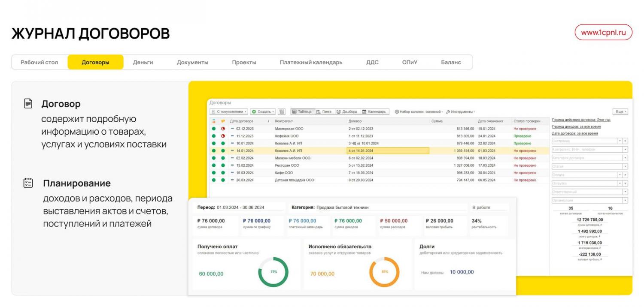644x307 pixels.
Task: Click the Период действия договора: Этот год link
Action: 581,120
